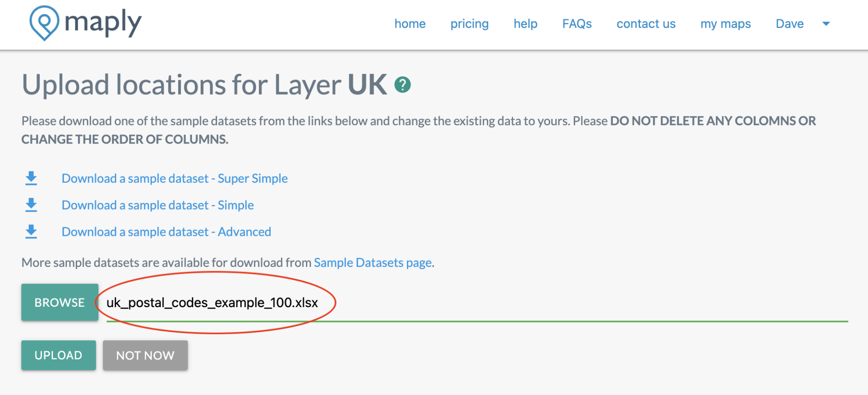The image size is (868, 395).
Task: Expand the Dave account dropdown arrow
Action: (826, 24)
